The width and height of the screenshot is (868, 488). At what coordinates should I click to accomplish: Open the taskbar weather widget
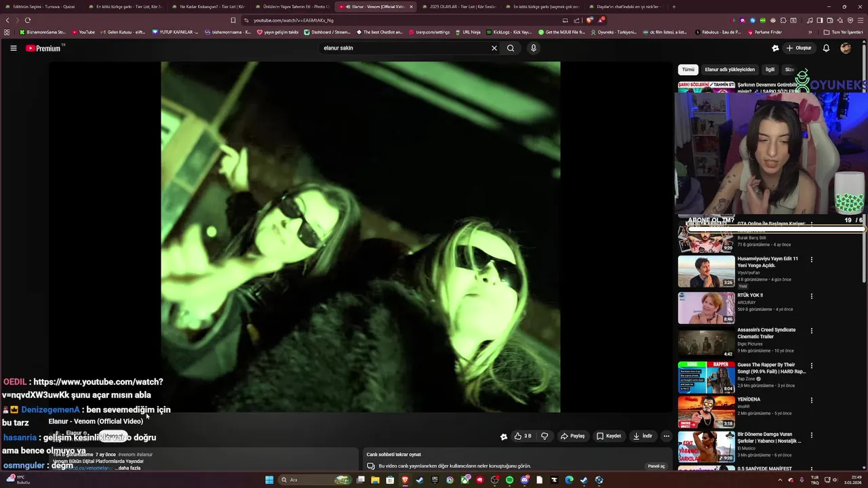(19, 480)
